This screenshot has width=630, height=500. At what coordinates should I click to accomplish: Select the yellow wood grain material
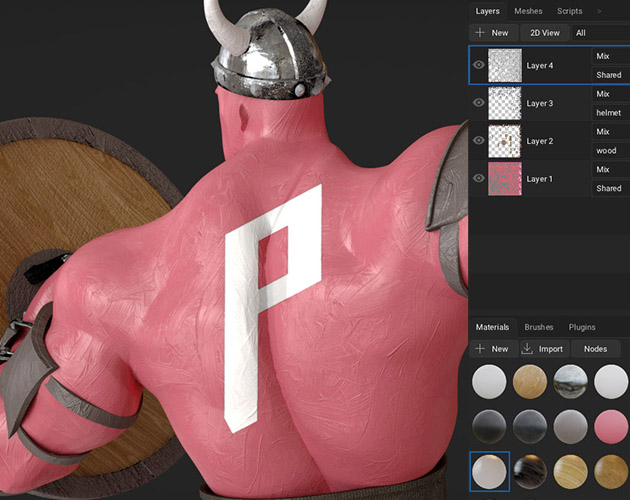[571, 472]
